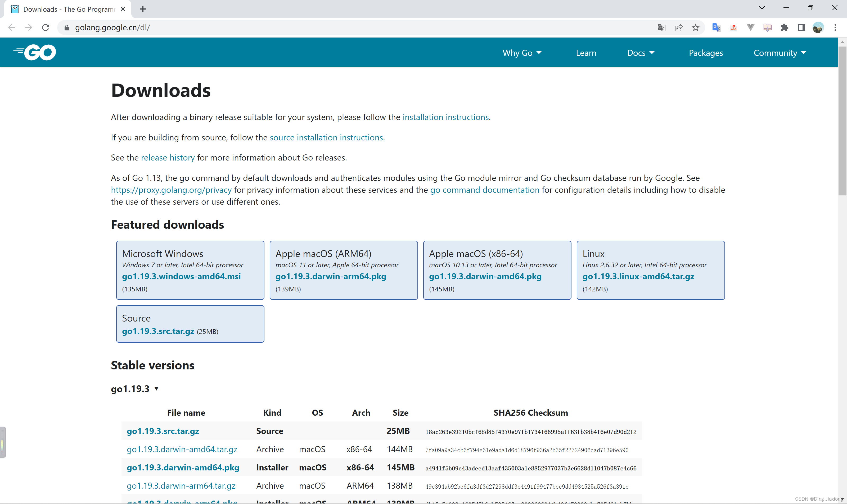Open the user profile avatar
Screen dimensions: 847x504
818,28
